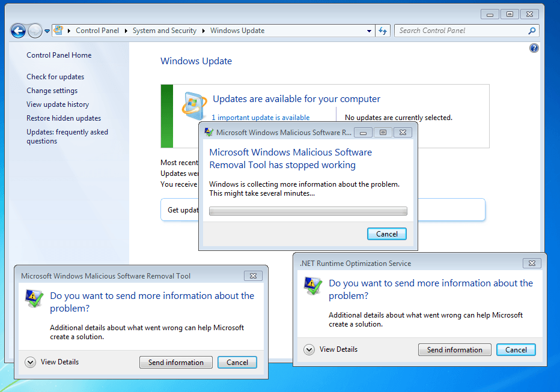The height and width of the screenshot is (392, 560).
Task: Click the Windows Update page title
Action: tap(196, 61)
